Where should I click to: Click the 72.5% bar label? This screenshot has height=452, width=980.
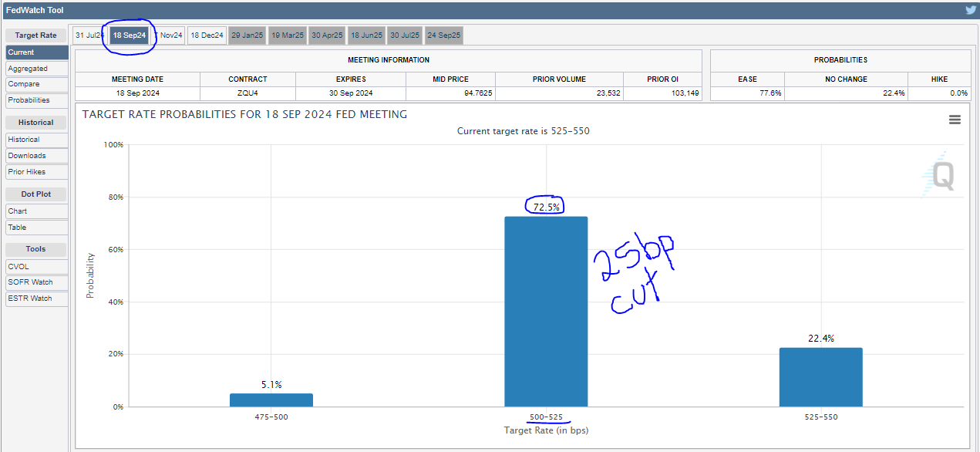tap(546, 207)
